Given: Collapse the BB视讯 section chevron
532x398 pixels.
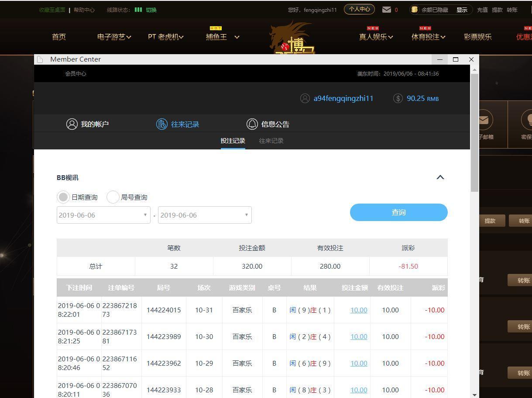Looking at the screenshot, I should (440, 177).
